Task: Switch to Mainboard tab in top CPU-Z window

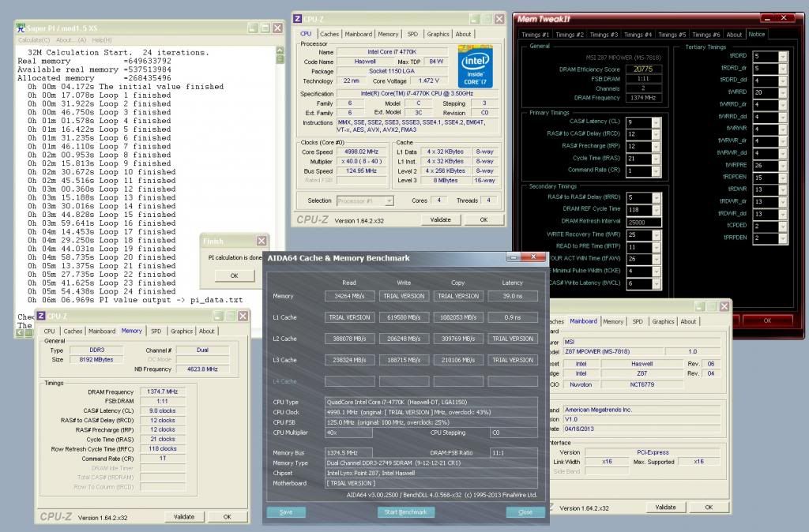Action: 358,34
